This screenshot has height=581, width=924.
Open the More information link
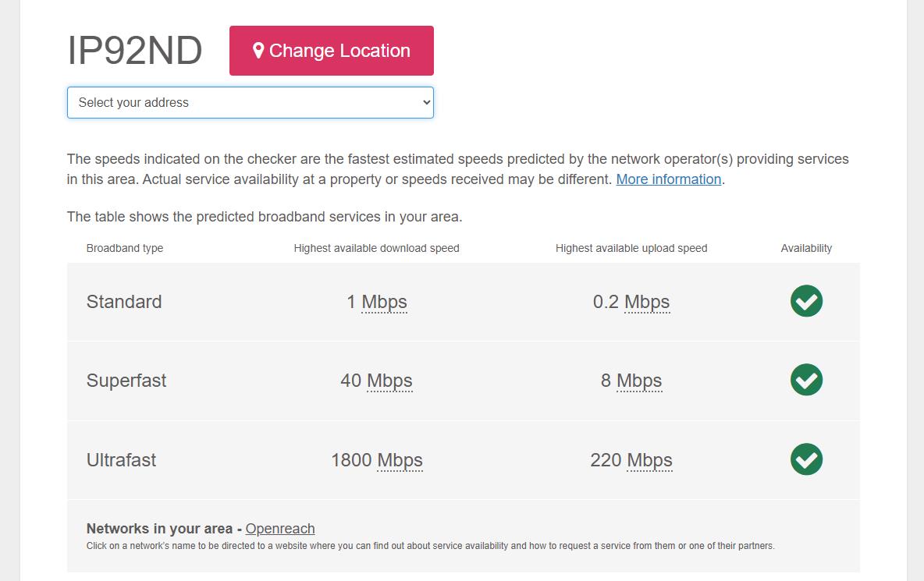(x=668, y=179)
